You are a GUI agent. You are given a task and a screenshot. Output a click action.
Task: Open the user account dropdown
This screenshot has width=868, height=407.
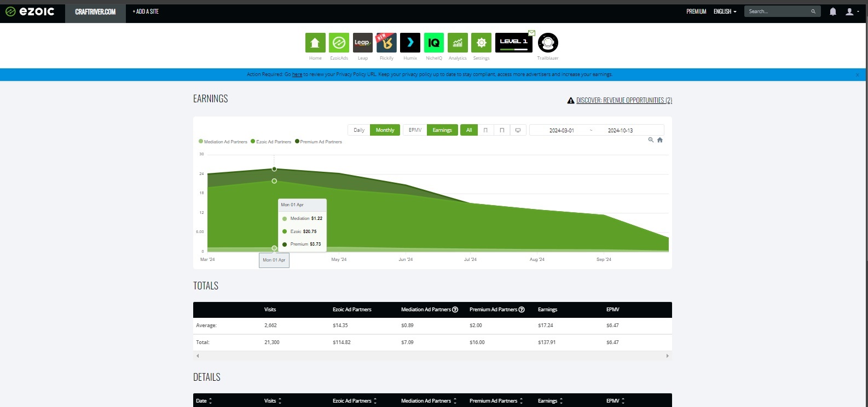click(x=852, y=11)
